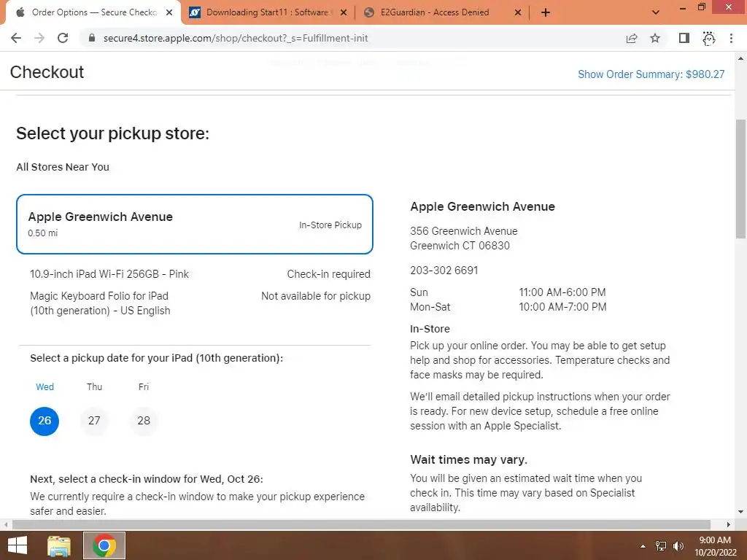Image resolution: width=747 pixels, height=560 pixels.
Task: Click the browser forward arrow
Action: pyautogui.click(x=39, y=38)
